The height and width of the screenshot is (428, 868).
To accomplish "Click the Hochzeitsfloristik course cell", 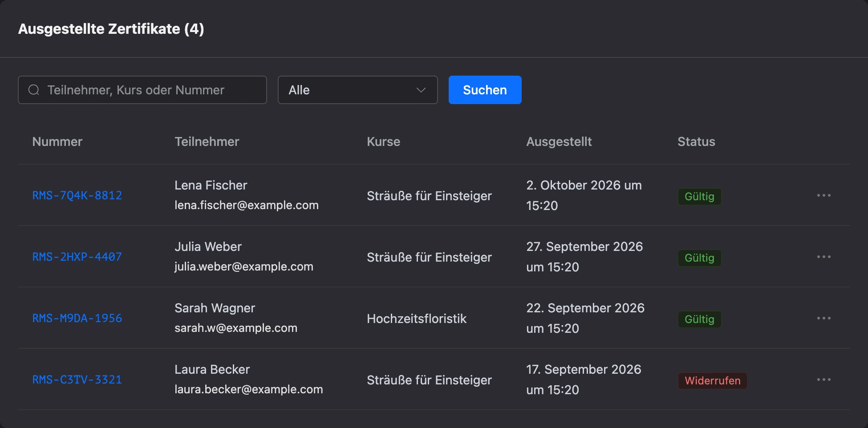I will pos(417,319).
